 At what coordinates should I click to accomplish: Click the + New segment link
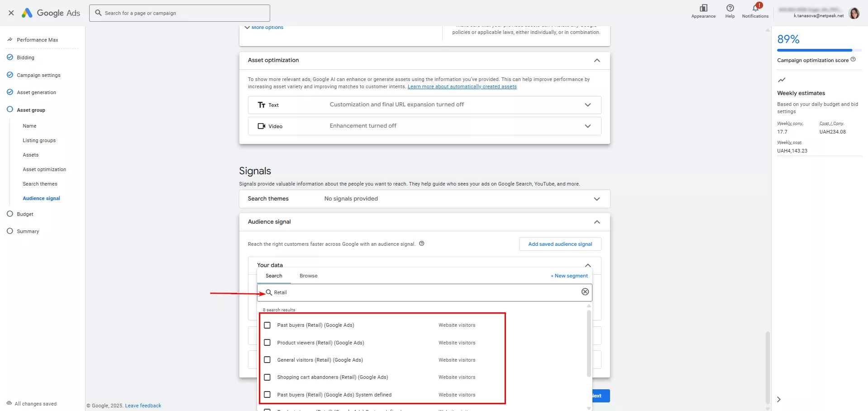tap(569, 276)
